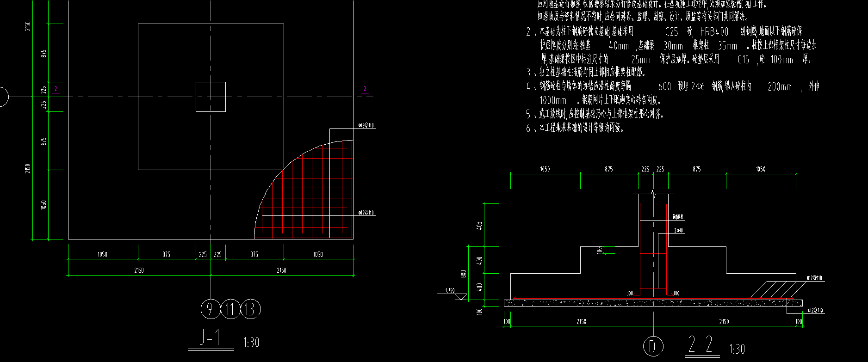Screen dimensions: 868x362
Task: Click the small column square in J-1 plan
Action: tap(211, 97)
